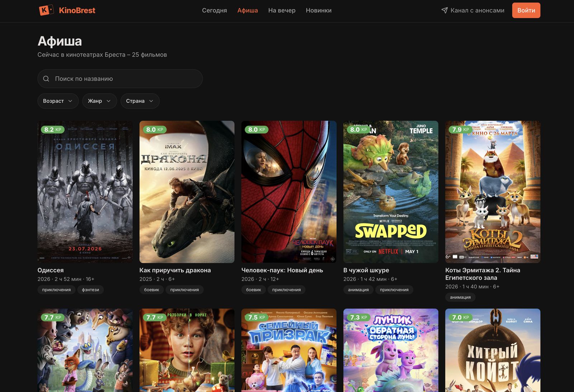Select the Афиша navigation item
Screen dimensions: 574x392
pyautogui.click(x=248, y=10)
